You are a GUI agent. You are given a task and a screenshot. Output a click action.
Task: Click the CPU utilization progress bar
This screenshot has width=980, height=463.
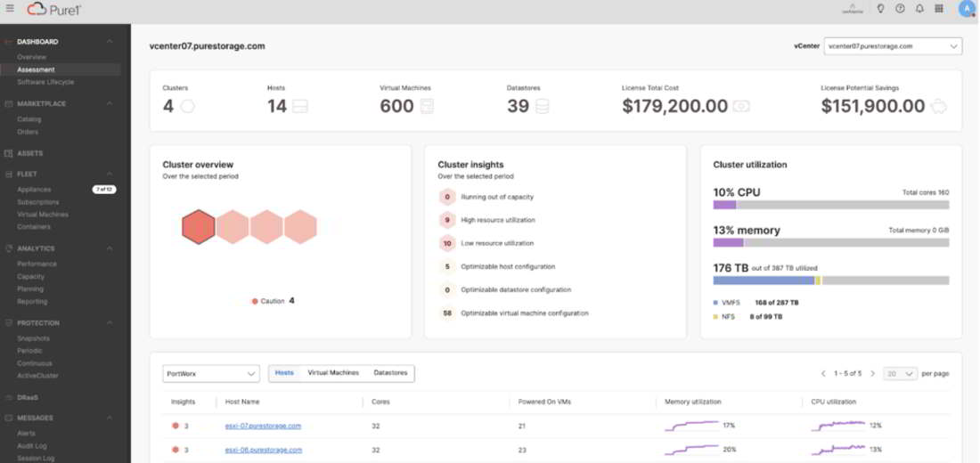point(831,205)
